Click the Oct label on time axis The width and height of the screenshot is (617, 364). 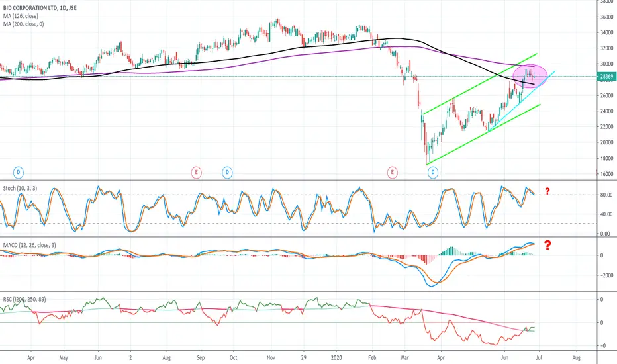(x=233, y=357)
